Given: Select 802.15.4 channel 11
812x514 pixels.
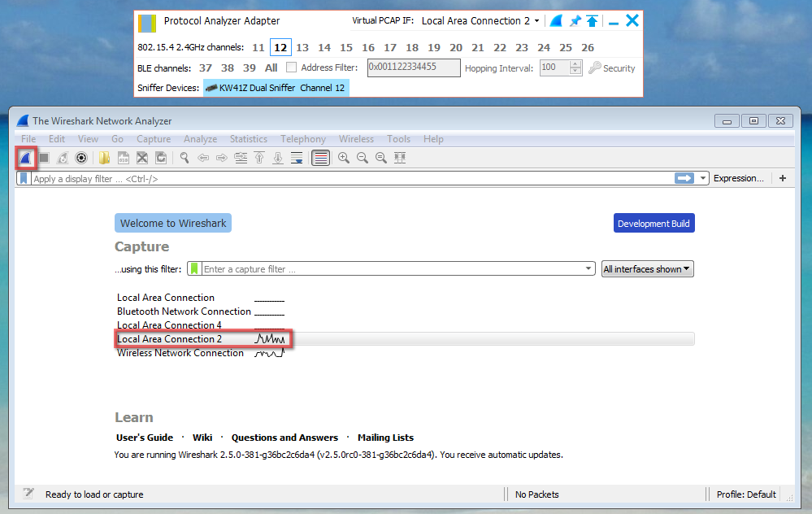Looking at the screenshot, I should (258, 48).
